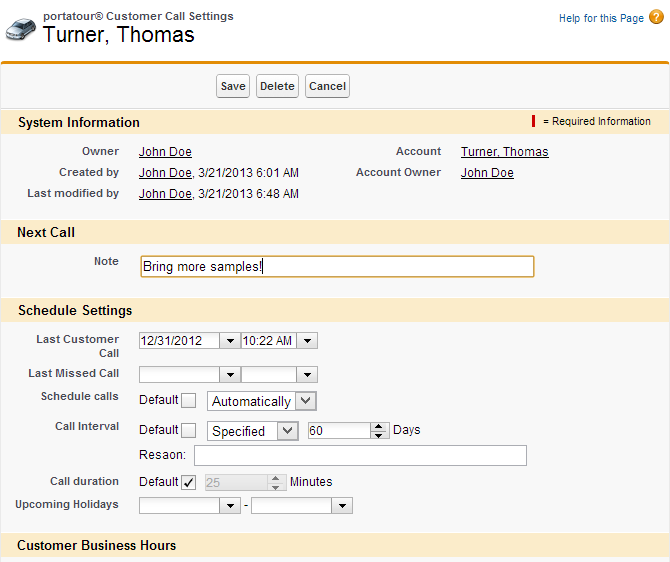Open the Account Owner John Doe link
Screen dimensions: 670x562
pyautogui.click(x=487, y=173)
